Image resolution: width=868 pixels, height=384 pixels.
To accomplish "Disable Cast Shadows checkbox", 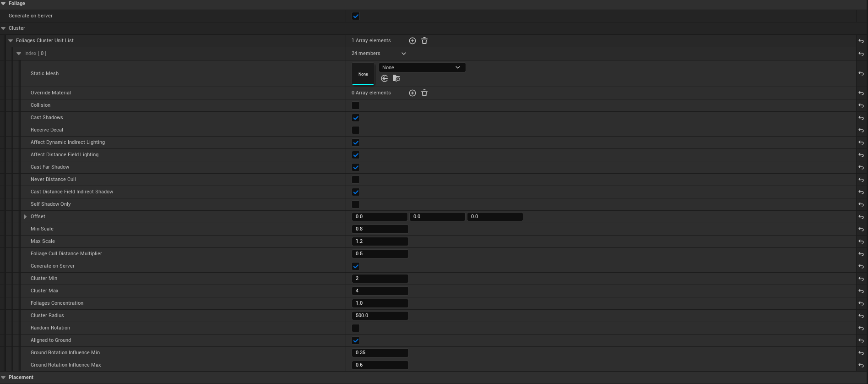I will tap(356, 118).
